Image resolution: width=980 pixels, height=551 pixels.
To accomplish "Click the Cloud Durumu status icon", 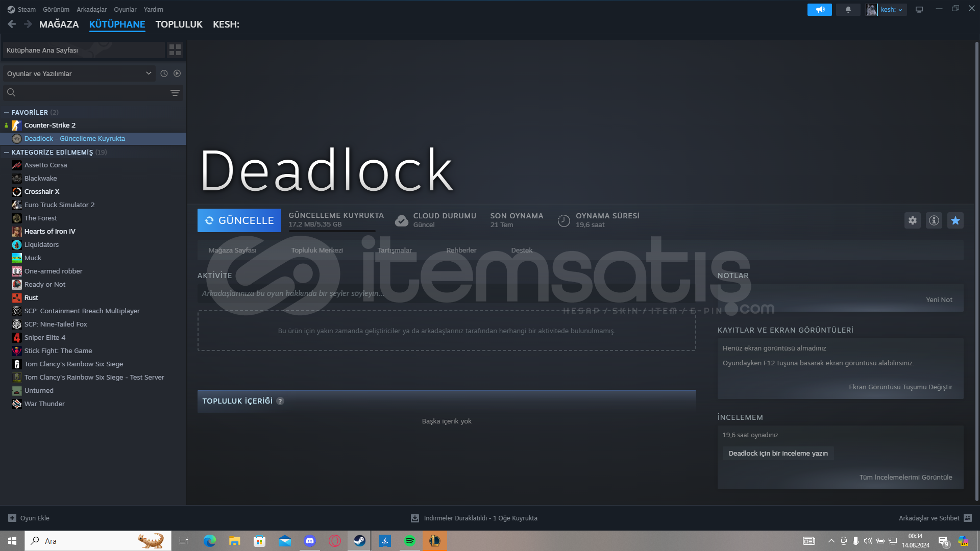I will 402,220.
